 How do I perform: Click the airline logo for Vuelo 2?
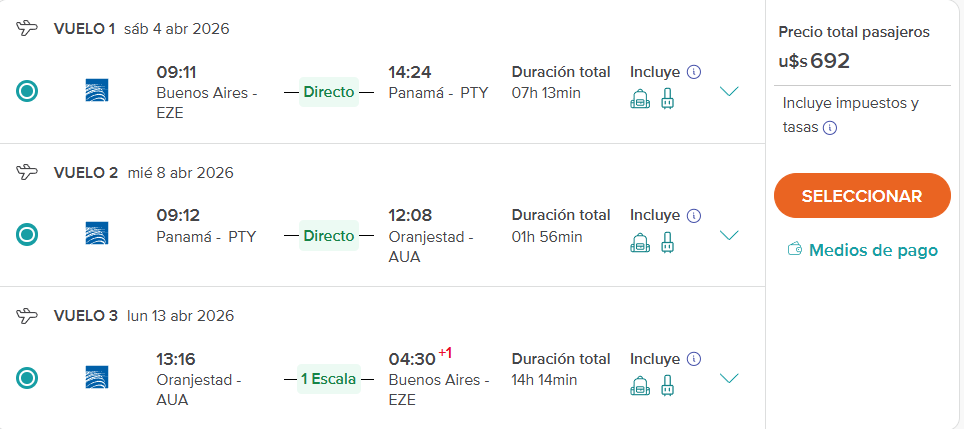97,234
